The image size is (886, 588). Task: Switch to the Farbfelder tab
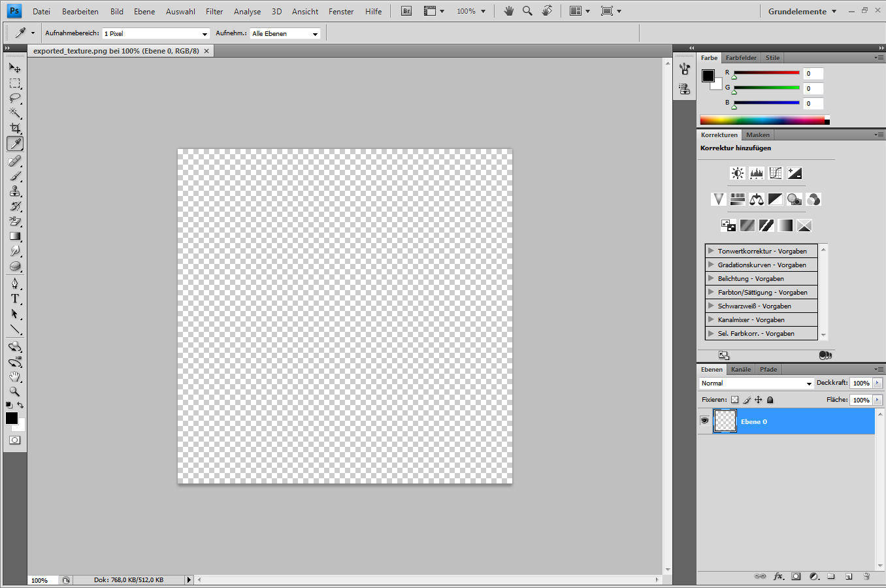[741, 57]
